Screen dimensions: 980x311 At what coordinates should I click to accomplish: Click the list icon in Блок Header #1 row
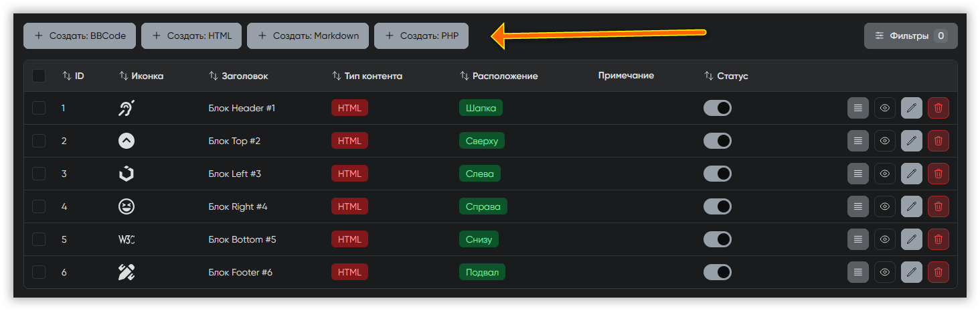(857, 108)
